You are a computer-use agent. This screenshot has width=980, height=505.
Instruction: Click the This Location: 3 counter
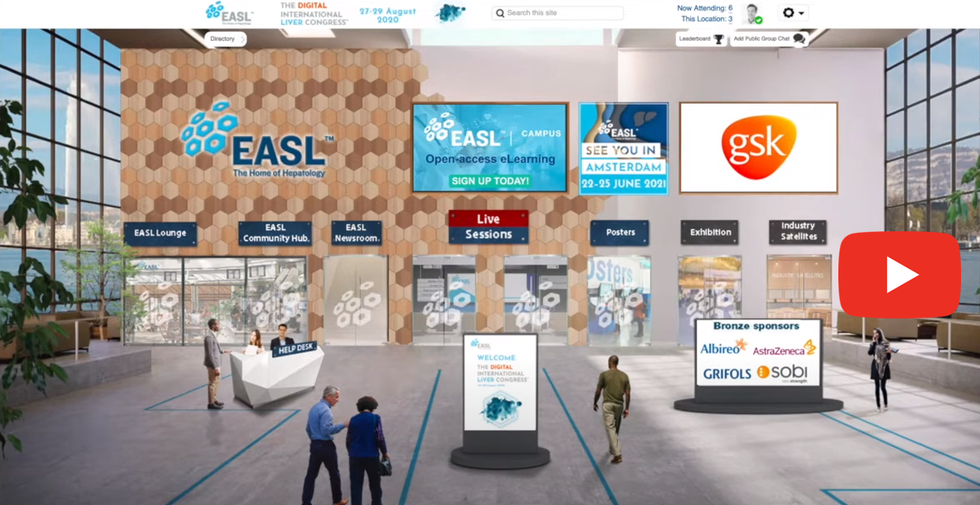click(x=707, y=19)
